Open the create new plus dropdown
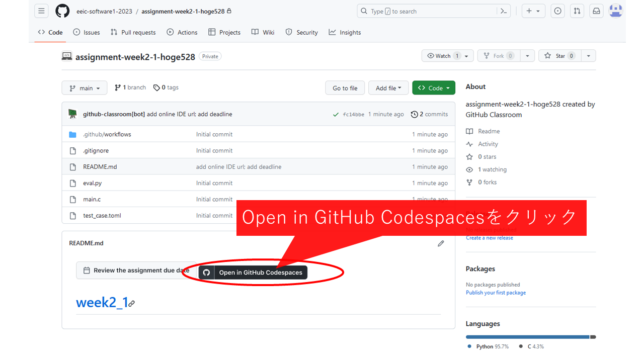644x362 pixels. [x=533, y=11]
